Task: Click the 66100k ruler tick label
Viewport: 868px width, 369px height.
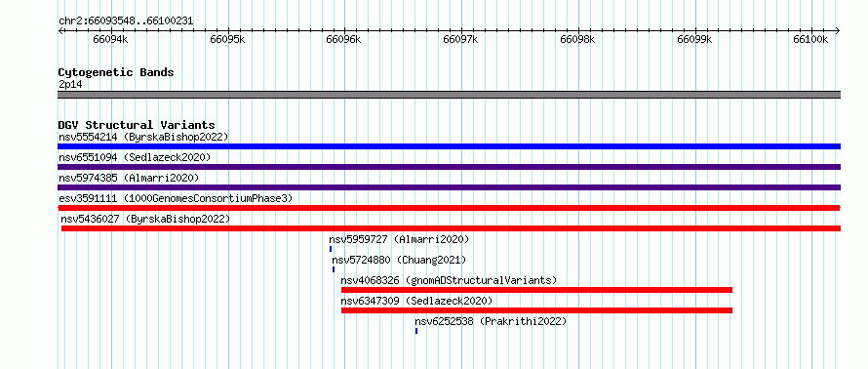Action: (811, 39)
